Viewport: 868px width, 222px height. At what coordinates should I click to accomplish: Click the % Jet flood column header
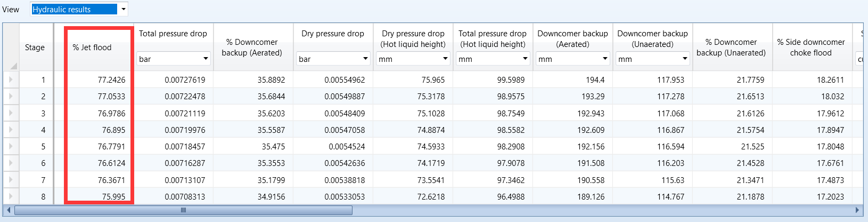[93, 47]
